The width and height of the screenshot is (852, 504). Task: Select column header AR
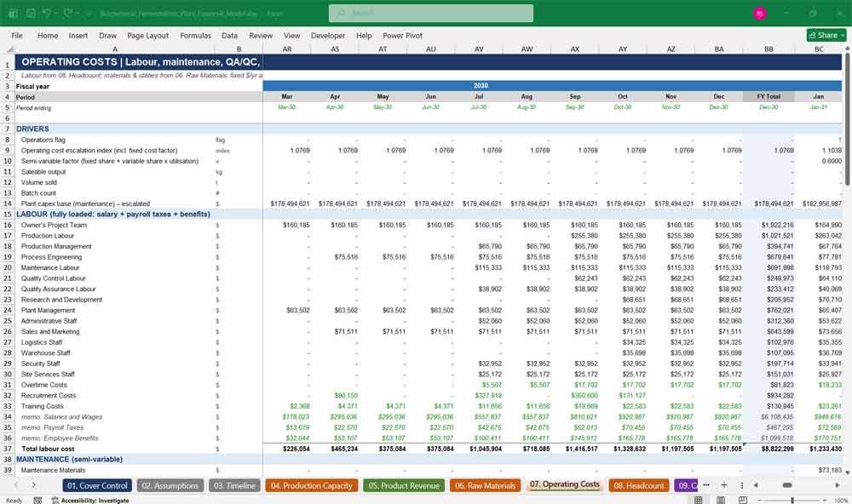coord(287,49)
